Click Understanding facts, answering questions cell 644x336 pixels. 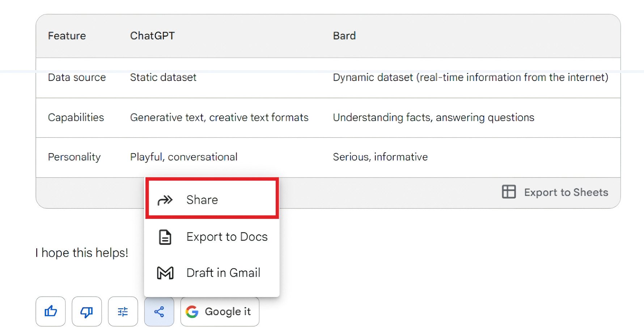click(433, 117)
